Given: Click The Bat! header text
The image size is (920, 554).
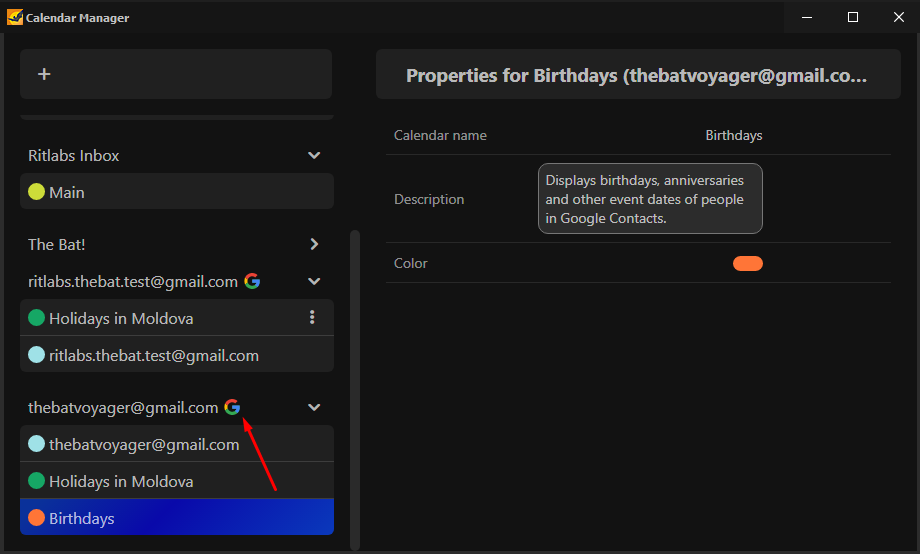Looking at the screenshot, I should (56, 244).
